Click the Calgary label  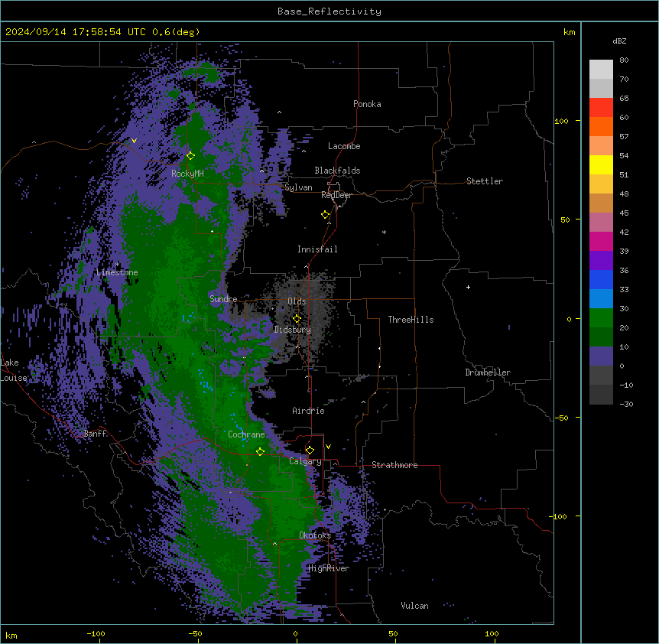305,461
